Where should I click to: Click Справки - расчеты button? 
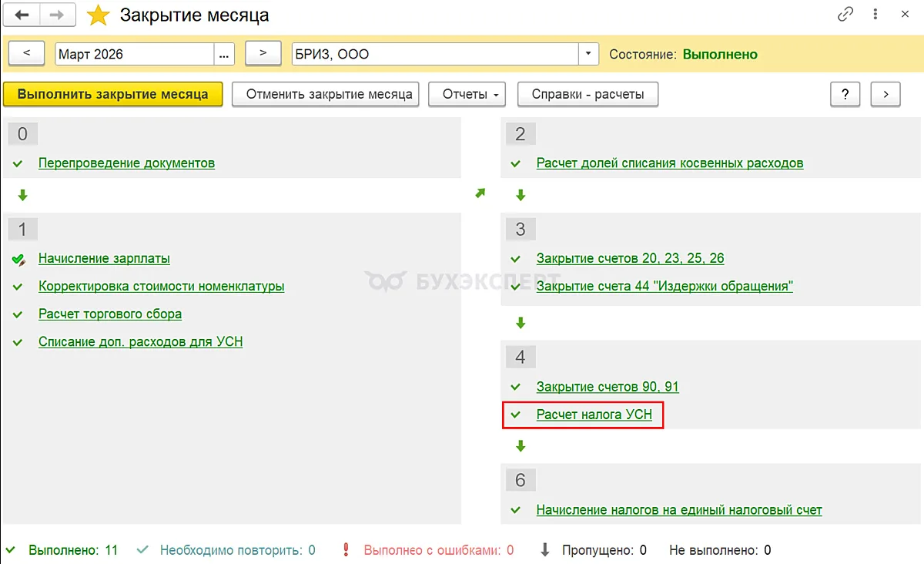point(588,94)
